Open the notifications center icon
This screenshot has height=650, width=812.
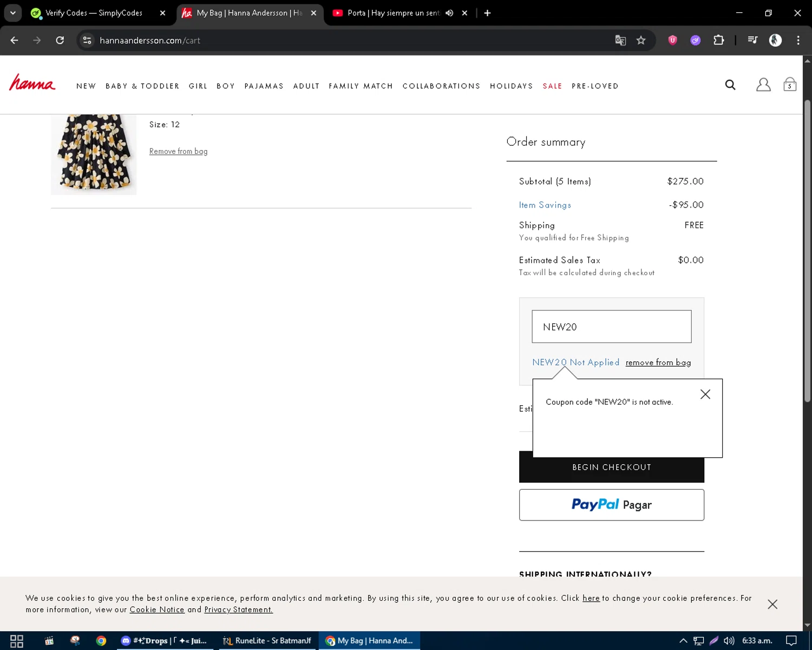(x=791, y=641)
